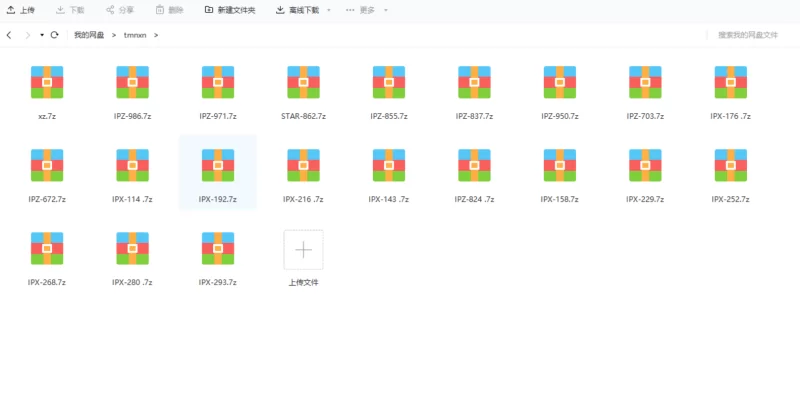Go forward with the right arrow

coord(28,35)
